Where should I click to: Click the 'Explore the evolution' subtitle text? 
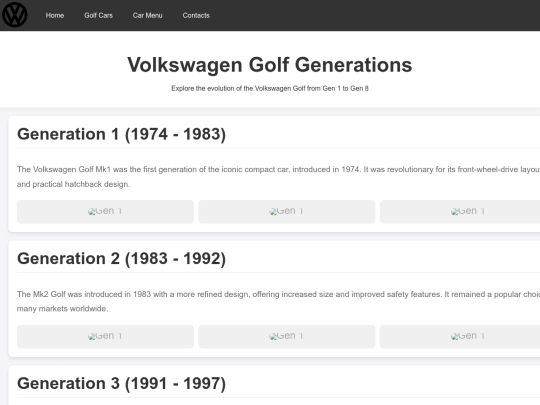pos(270,89)
